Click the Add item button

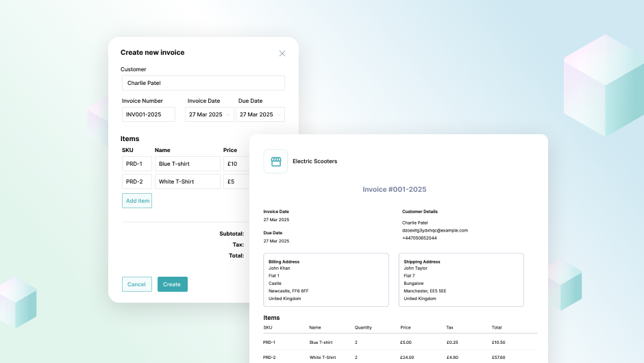[137, 201]
